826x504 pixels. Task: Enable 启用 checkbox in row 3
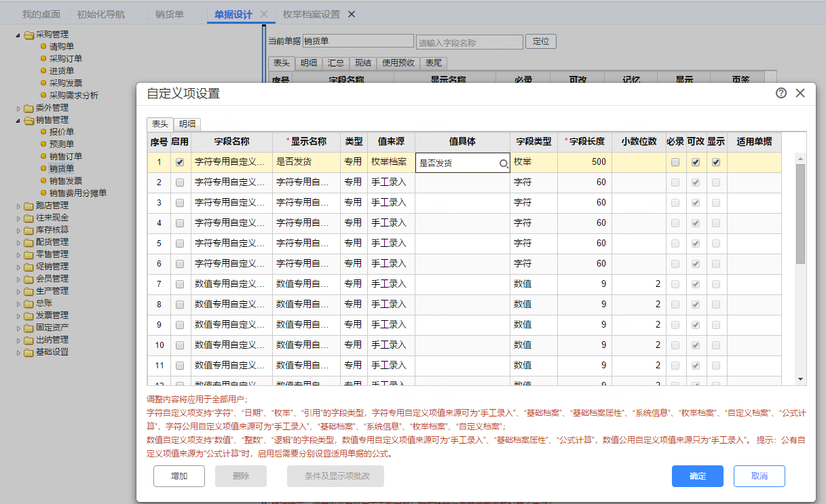point(180,203)
